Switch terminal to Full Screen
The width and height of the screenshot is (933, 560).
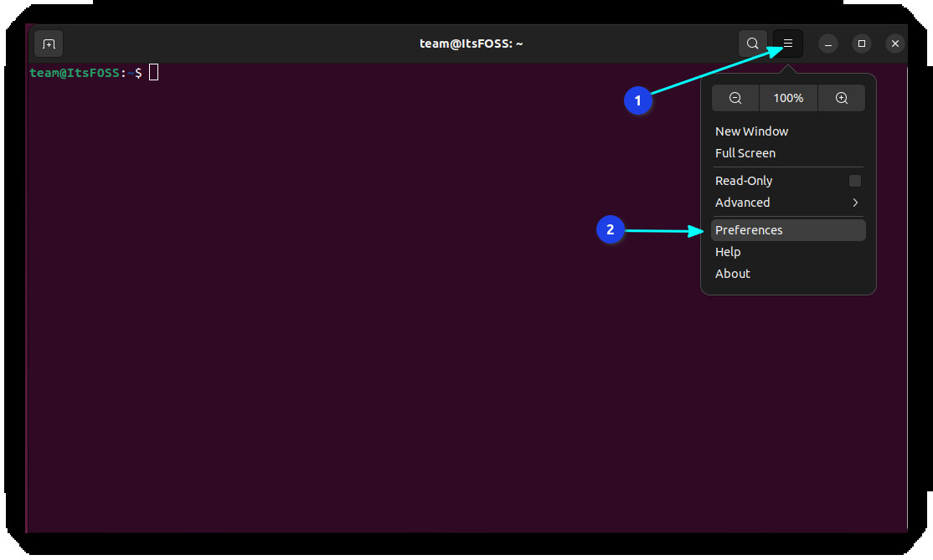click(x=745, y=152)
